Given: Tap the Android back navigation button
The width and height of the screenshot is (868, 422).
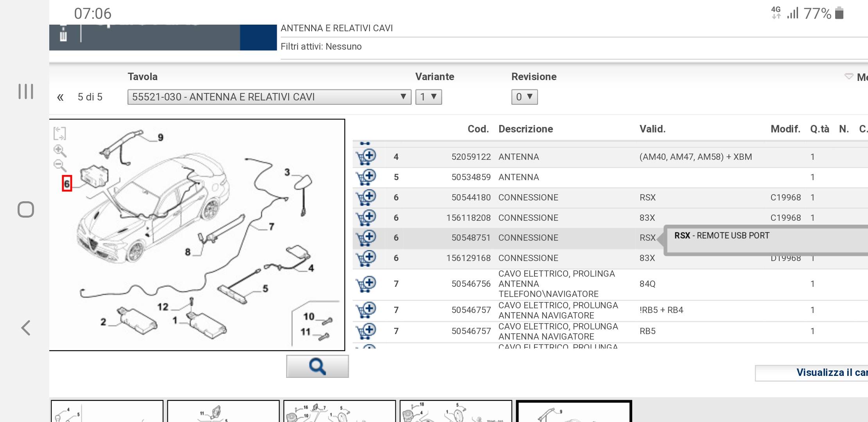Looking at the screenshot, I should (x=26, y=328).
